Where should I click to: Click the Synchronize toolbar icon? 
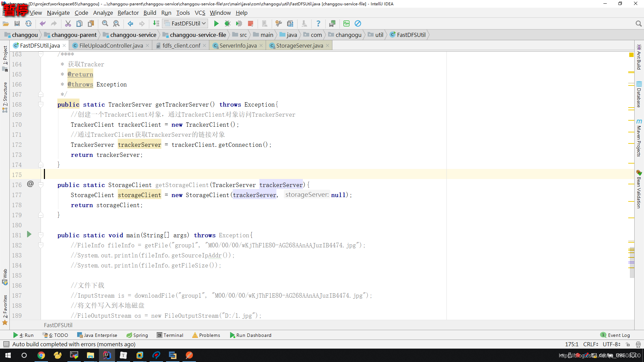click(29, 23)
